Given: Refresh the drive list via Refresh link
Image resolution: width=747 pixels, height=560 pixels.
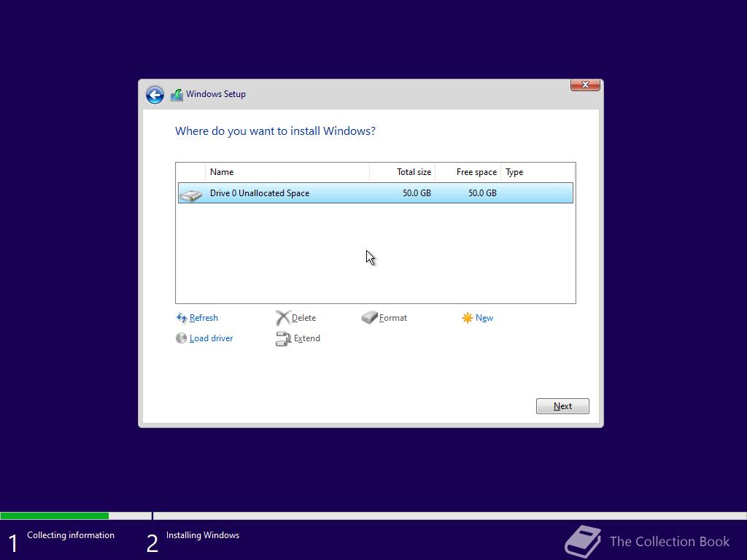Looking at the screenshot, I should 204,318.
